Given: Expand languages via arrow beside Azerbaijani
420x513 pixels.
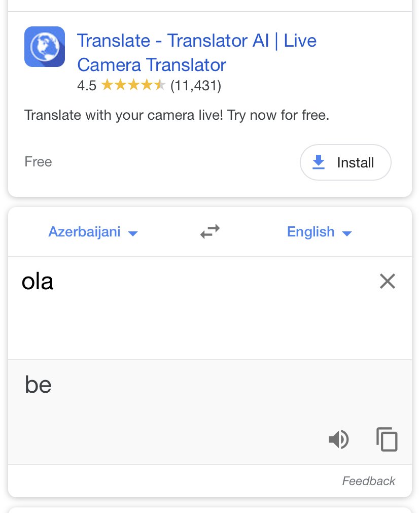Looking at the screenshot, I should (x=133, y=233).
